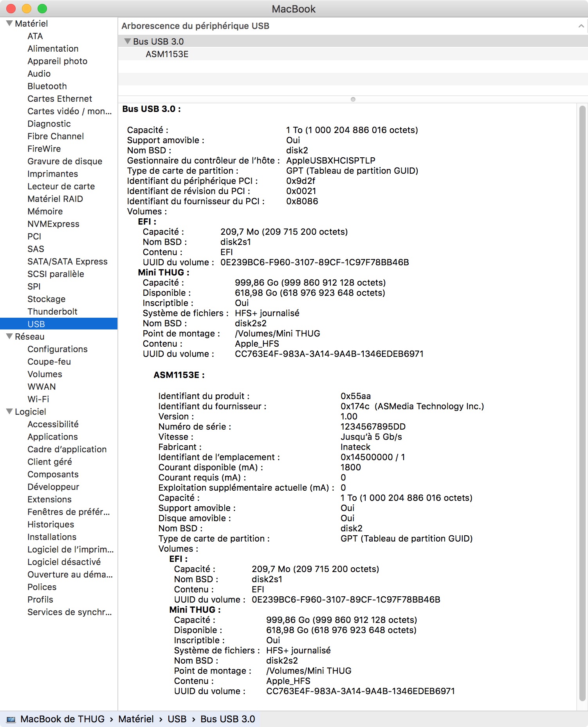
Task: Select FireWire in sidebar
Action: (44, 149)
